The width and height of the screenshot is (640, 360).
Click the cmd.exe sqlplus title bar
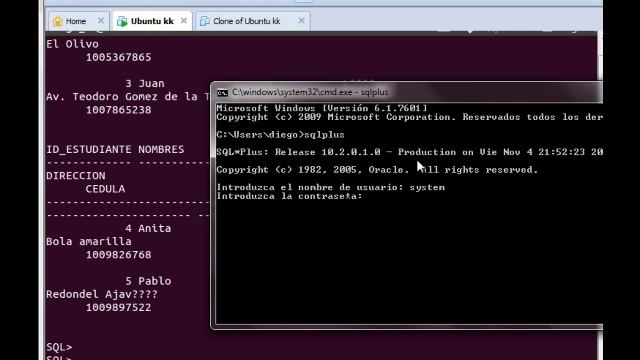[x=406, y=92]
